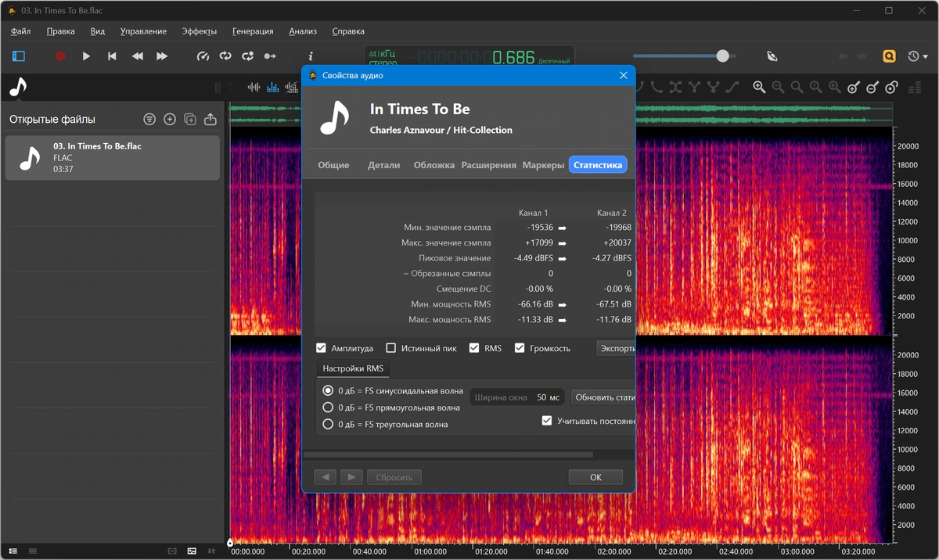
Task: Select file 03. In Times To Be.flac
Action: tap(113, 157)
